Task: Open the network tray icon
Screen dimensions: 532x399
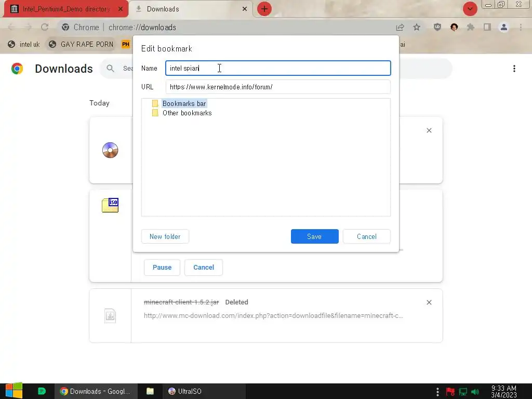Action: click(x=463, y=392)
